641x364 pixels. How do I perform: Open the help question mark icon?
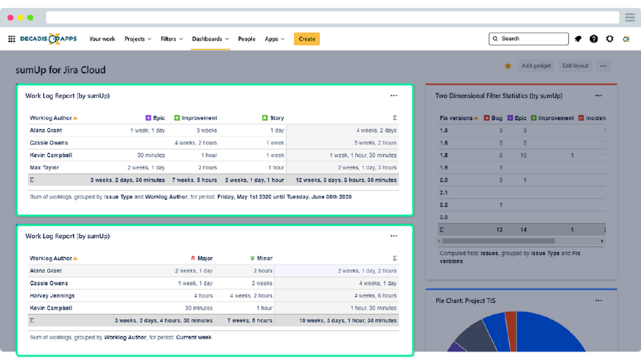[594, 39]
